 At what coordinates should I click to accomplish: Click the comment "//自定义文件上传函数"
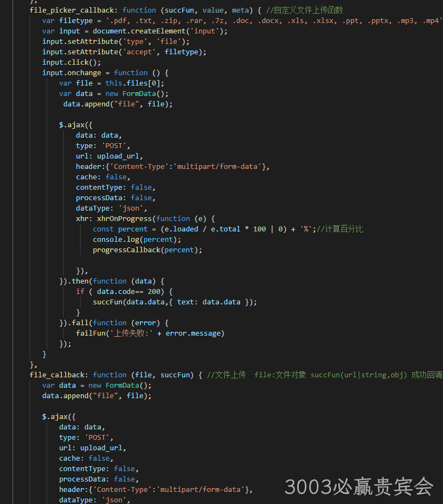click(304, 10)
